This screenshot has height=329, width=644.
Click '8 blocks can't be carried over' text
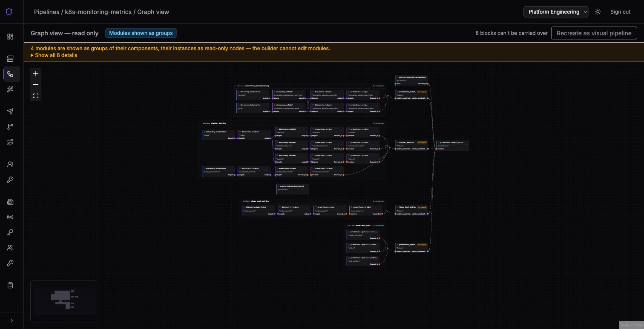[x=512, y=33]
